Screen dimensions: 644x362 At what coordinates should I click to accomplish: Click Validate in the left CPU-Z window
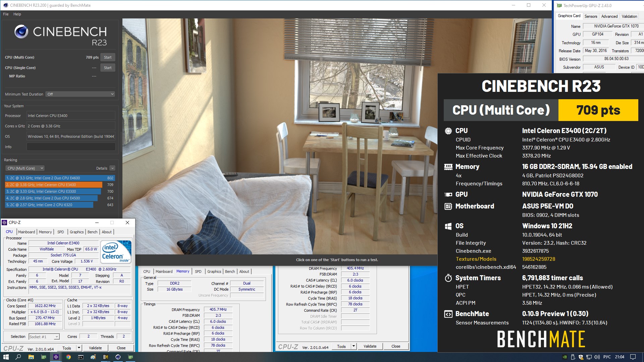coord(95,348)
